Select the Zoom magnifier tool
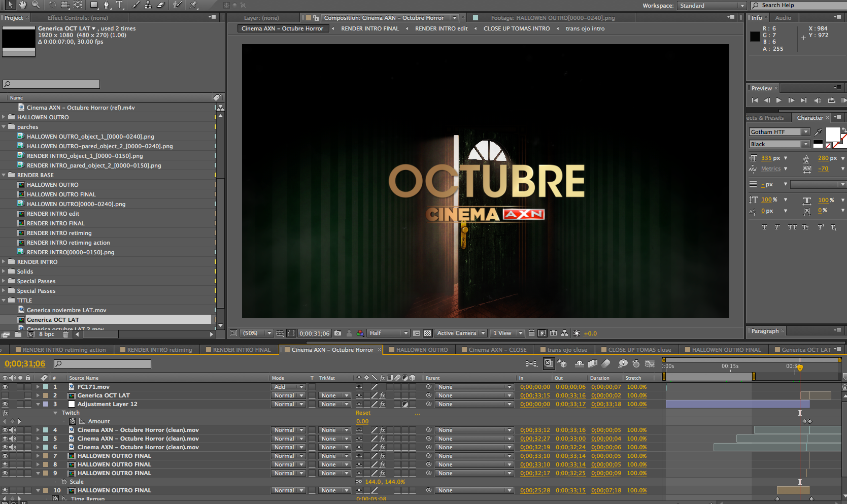The image size is (847, 504). [x=36, y=5]
